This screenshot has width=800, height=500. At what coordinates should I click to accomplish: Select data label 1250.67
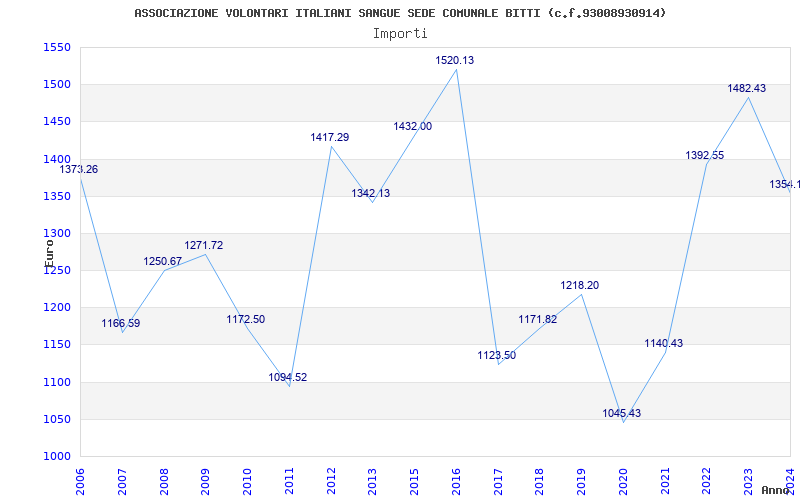coord(162,262)
